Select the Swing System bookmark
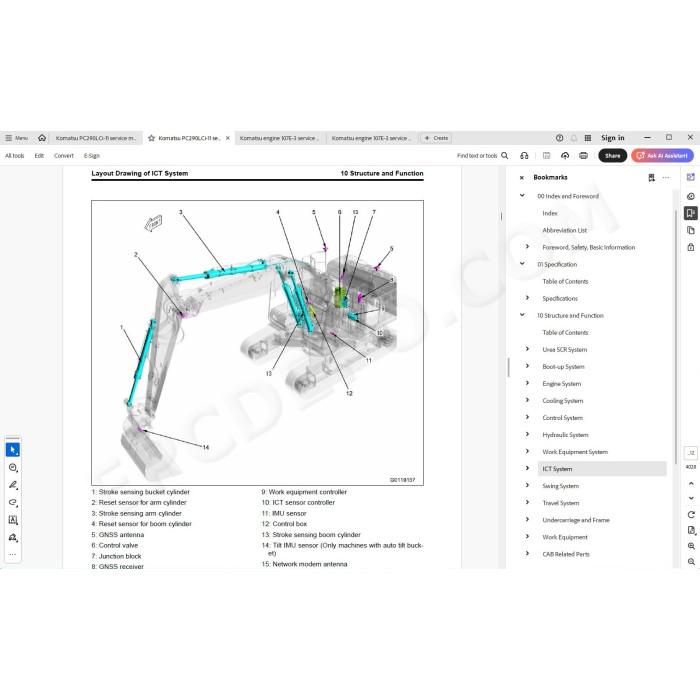Screen dimensions: 700x700 tap(560, 486)
